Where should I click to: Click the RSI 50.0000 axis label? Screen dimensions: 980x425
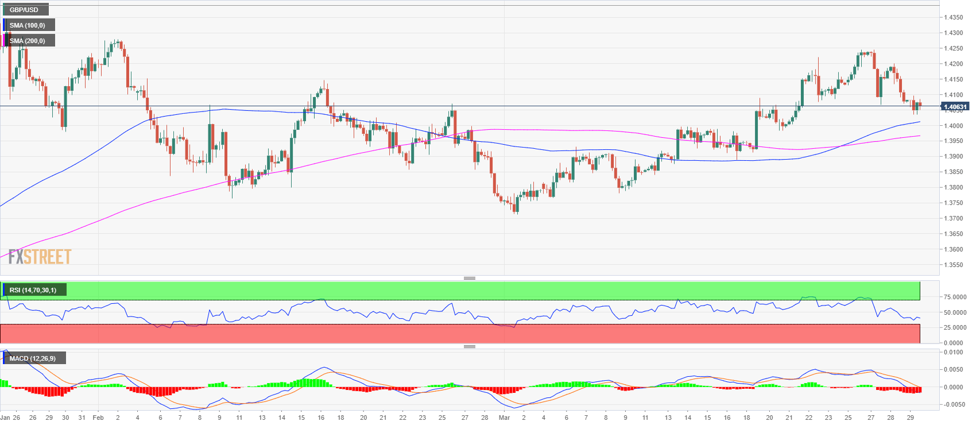[x=955, y=313]
